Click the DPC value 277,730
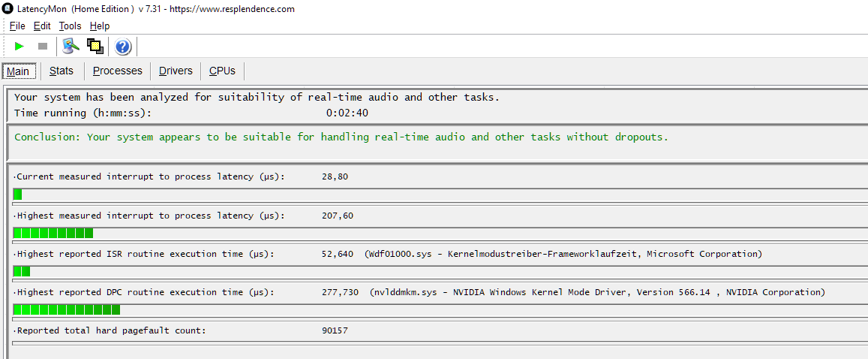 coord(340,292)
